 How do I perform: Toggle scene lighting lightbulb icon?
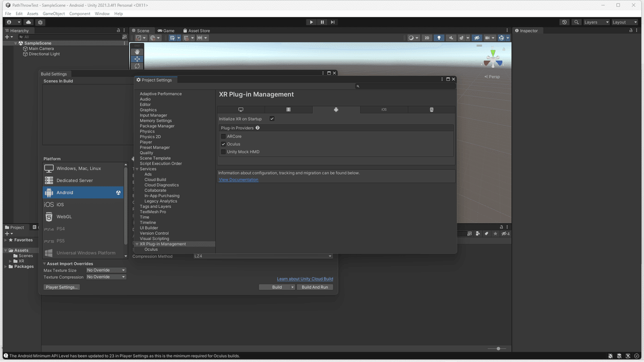pyautogui.click(x=439, y=38)
